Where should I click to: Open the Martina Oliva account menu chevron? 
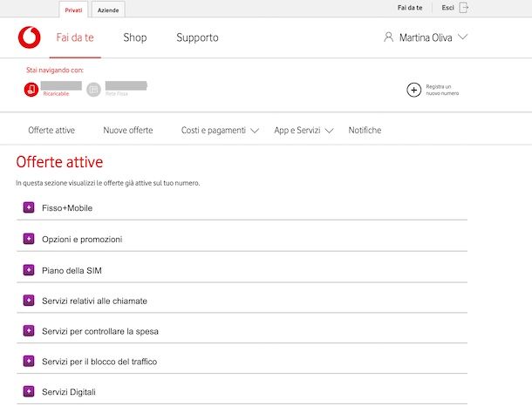click(463, 37)
